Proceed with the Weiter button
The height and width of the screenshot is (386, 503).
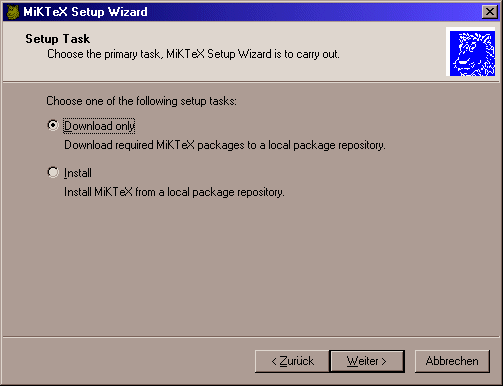367,361
